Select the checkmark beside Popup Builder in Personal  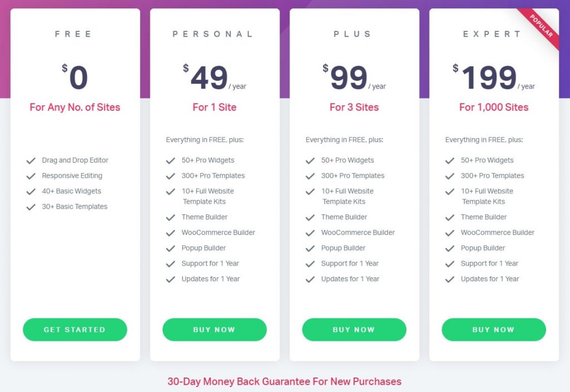tap(171, 248)
